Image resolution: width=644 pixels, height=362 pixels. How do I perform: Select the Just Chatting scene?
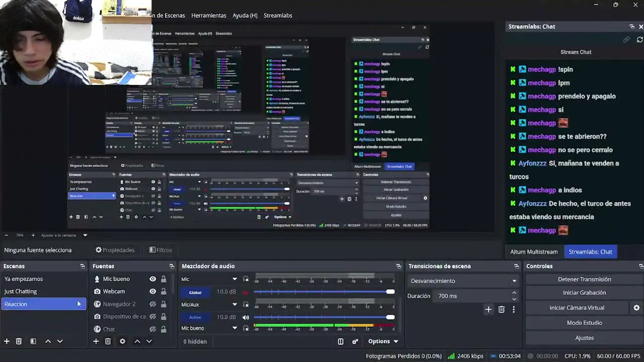[x=44, y=292]
